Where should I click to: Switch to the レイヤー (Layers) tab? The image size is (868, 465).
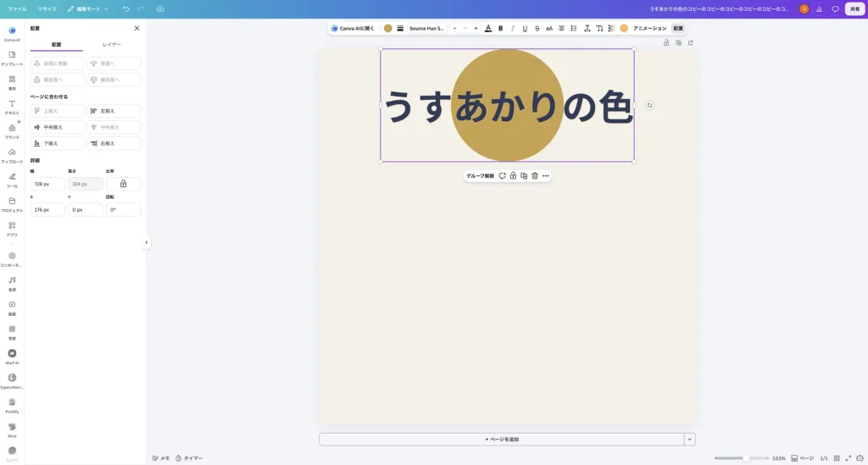pos(112,44)
